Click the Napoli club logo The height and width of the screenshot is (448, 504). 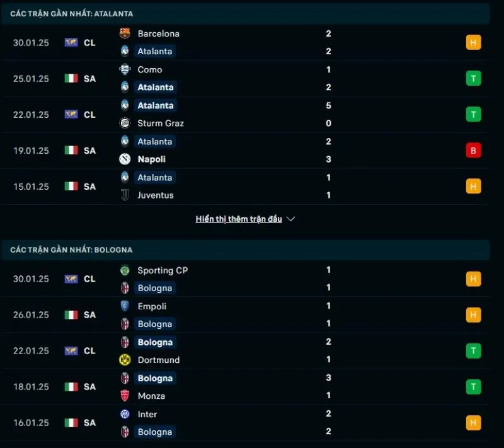tap(125, 159)
